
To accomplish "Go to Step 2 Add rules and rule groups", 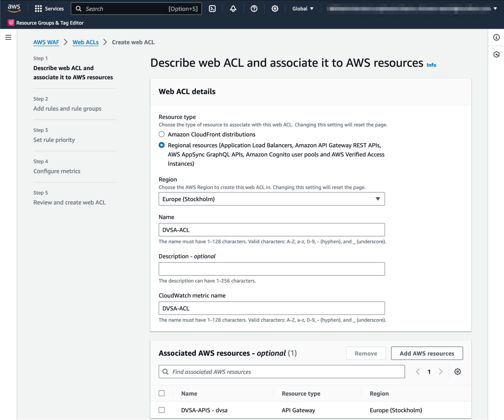I will tap(67, 108).
